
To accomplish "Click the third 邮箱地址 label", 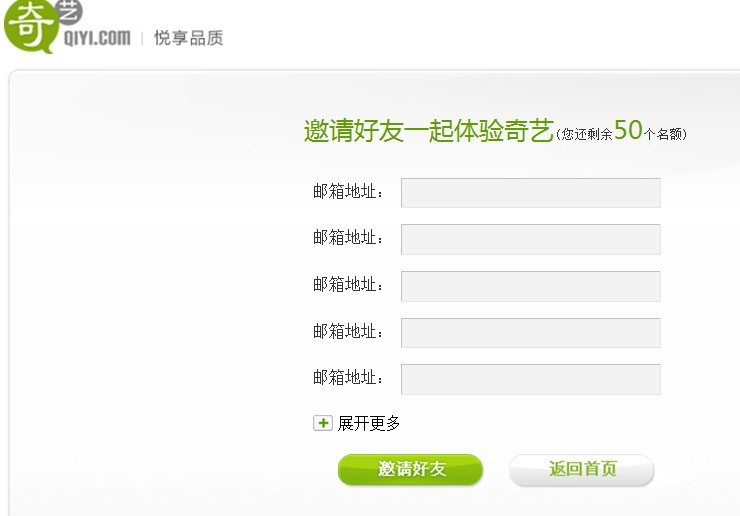I will [348, 285].
